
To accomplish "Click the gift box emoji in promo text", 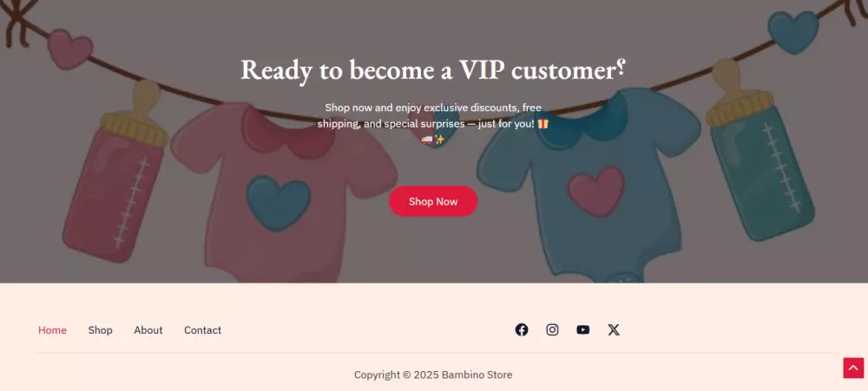I will coord(543,123).
